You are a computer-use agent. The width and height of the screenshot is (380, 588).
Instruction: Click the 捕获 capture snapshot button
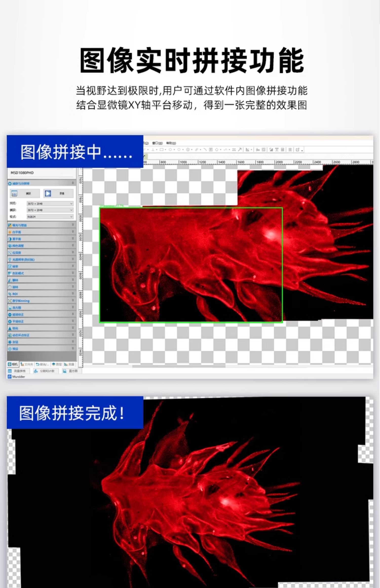pyautogui.click(x=25, y=193)
